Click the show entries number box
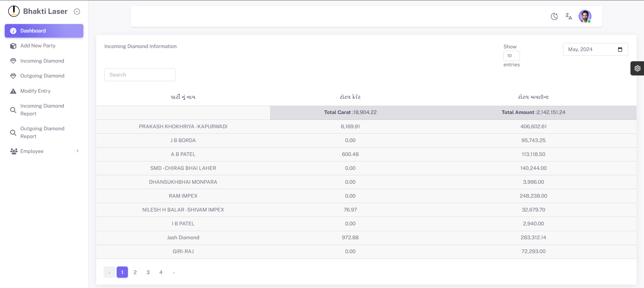The width and height of the screenshot is (644, 288). click(x=511, y=56)
